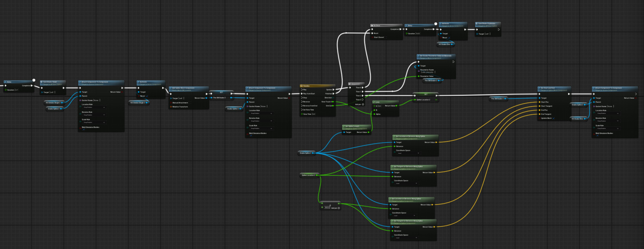Open Location Rule dropdown on rightmost Attach Component node
Screen dimensions: 644x249
point(608,113)
